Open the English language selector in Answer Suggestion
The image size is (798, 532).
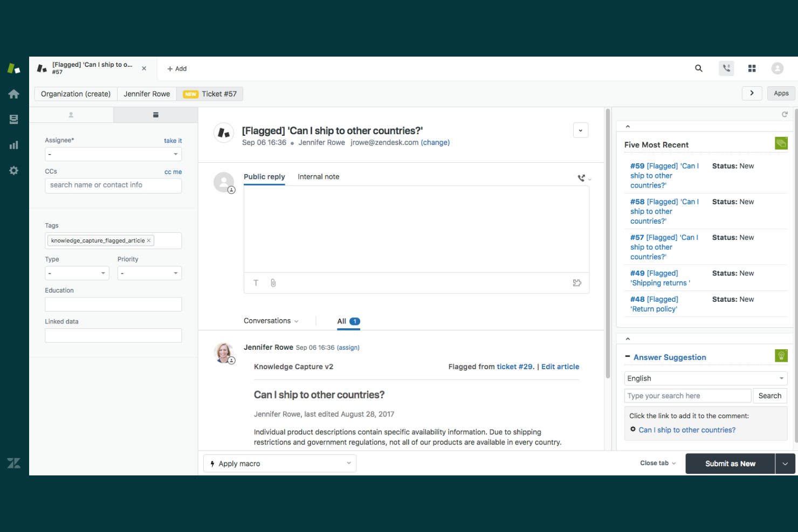point(705,378)
